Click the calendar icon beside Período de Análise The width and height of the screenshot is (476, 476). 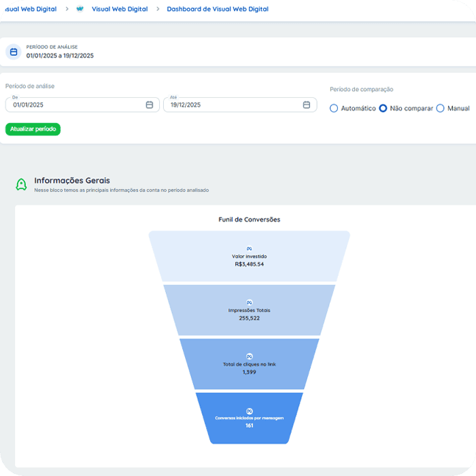[x=14, y=52]
